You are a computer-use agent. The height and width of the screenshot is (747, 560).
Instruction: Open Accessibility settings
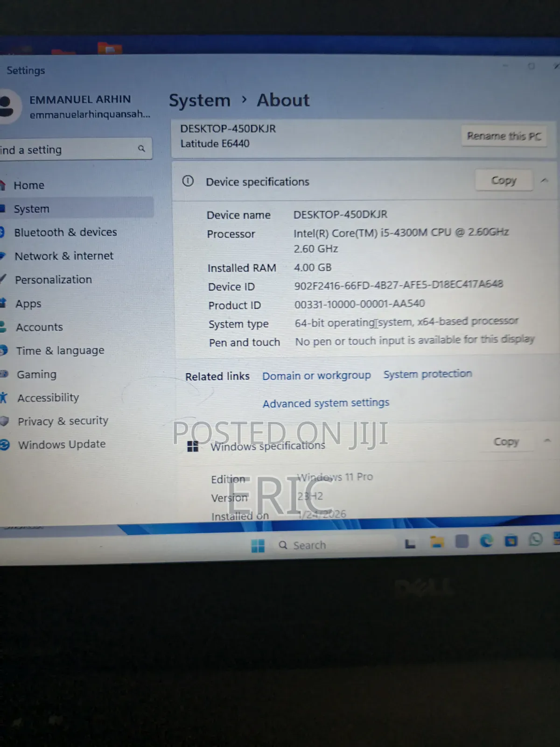(48, 398)
